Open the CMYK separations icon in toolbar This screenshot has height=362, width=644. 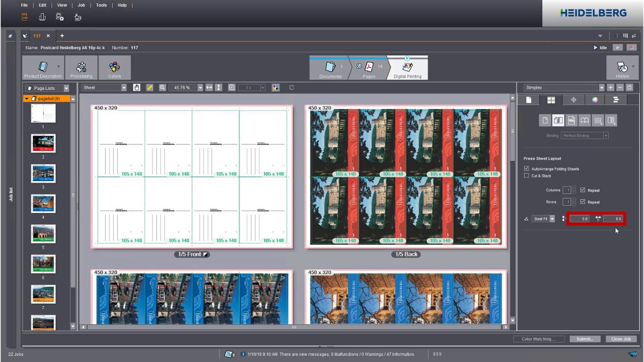pos(276,87)
